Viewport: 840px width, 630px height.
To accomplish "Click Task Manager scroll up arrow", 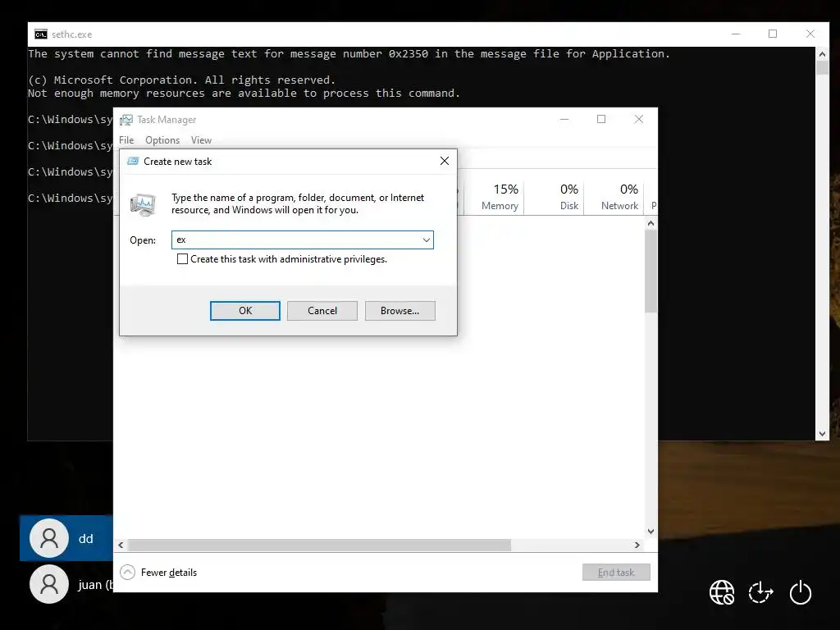I will (651, 223).
